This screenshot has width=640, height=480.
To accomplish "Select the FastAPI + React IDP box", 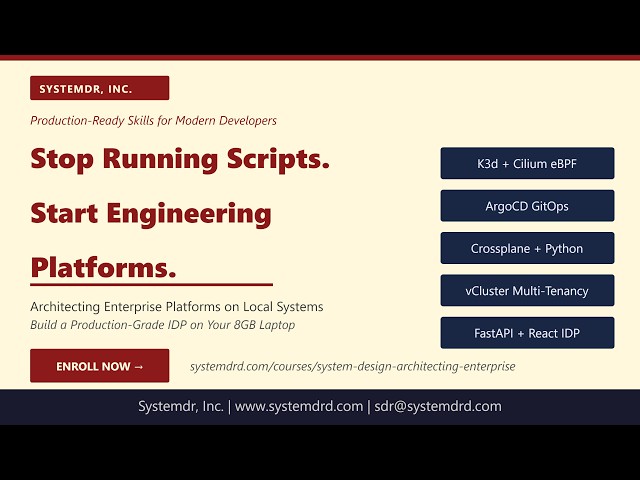I will pyautogui.click(x=527, y=333).
